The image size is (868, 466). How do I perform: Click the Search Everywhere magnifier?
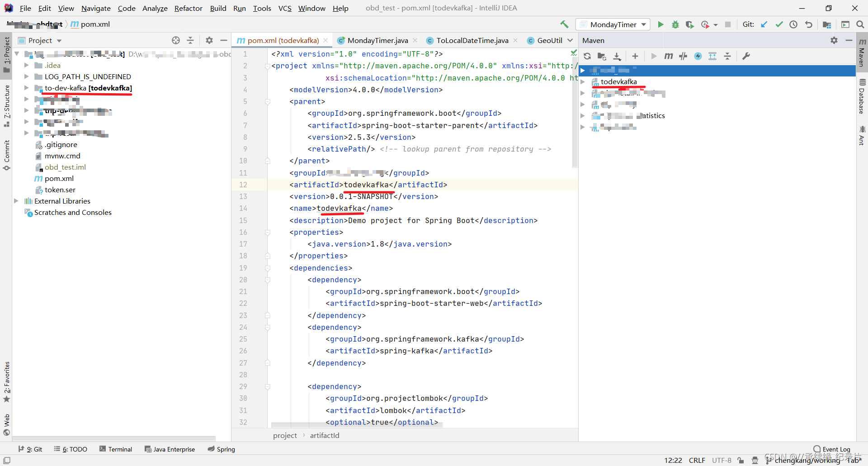(x=860, y=24)
